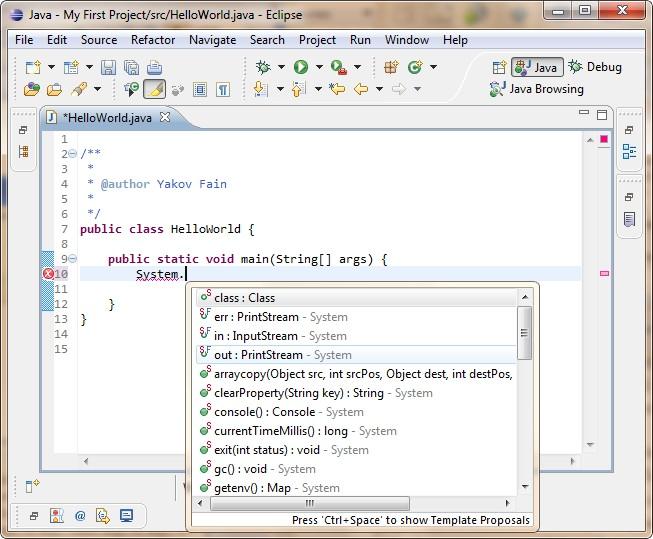Toggle Show Whitespace Characters icon

coord(223,90)
